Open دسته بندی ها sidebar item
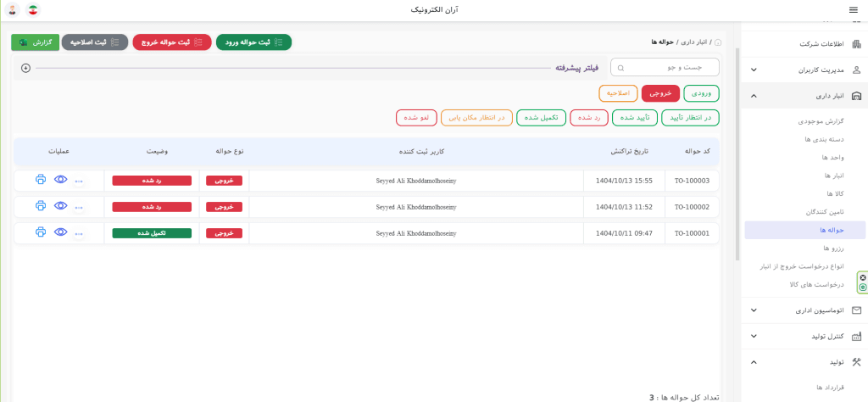 [x=824, y=139]
